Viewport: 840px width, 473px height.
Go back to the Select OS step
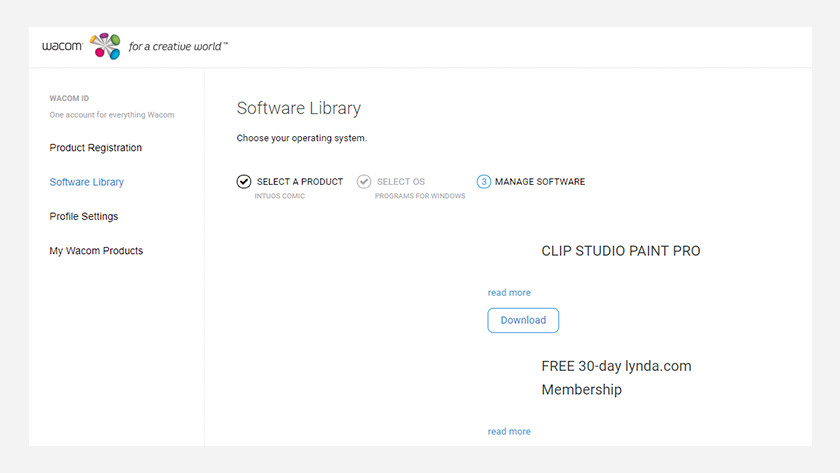click(x=400, y=182)
